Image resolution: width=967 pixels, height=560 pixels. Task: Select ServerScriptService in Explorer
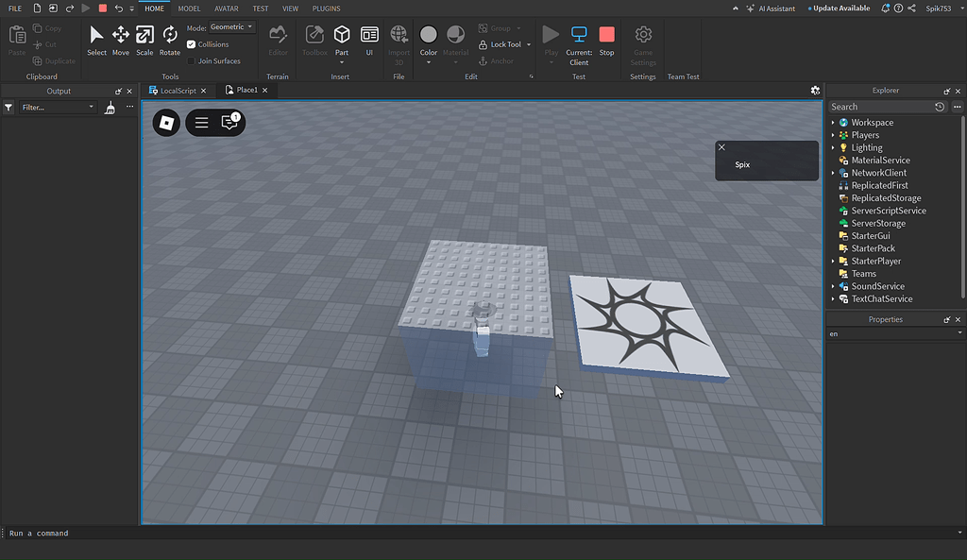pos(889,211)
